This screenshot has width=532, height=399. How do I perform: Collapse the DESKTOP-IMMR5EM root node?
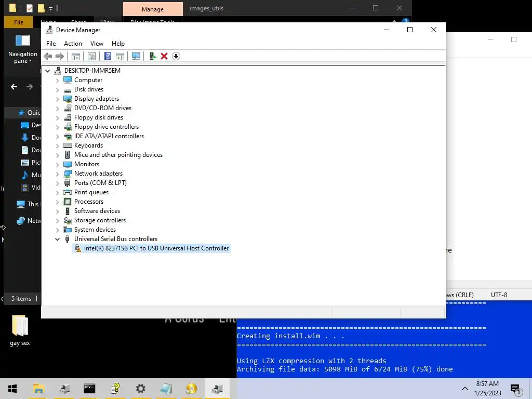pyautogui.click(x=48, y=71)
